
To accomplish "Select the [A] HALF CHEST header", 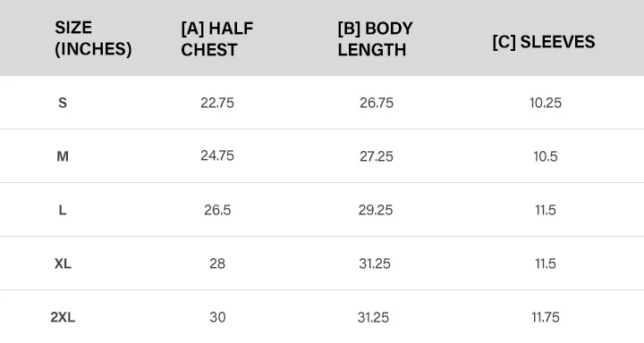I will pyautogui.click(x=216, y=39).
